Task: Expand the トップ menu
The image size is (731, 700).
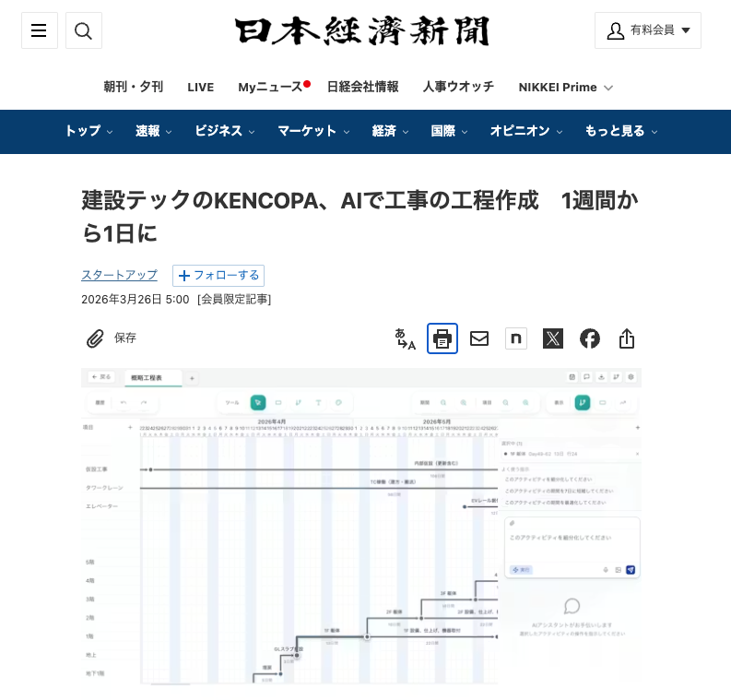Action: click(x=88, y=131)
